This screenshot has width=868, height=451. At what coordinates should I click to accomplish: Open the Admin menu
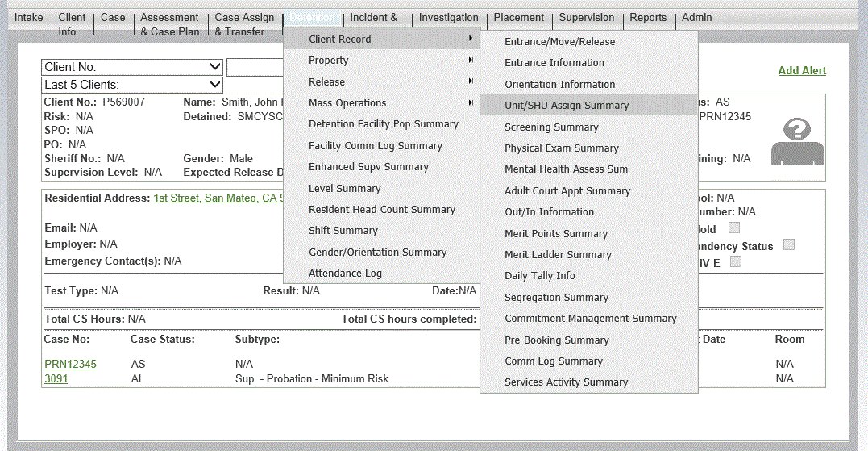[696, 17]
